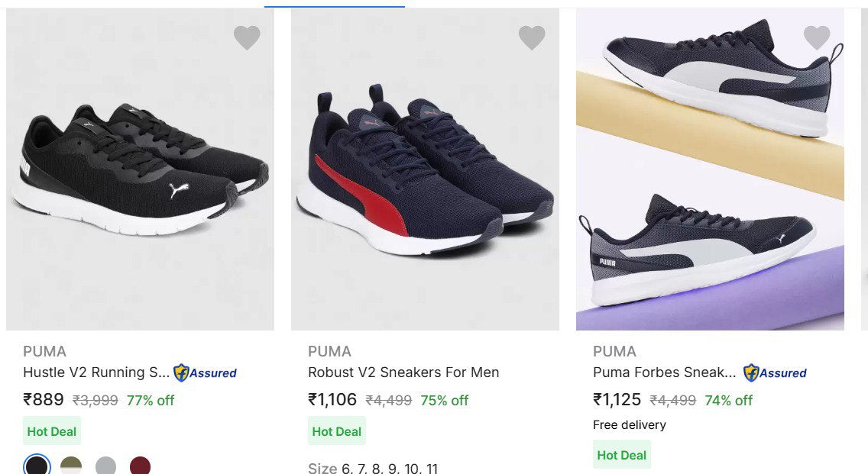
Task: Pick the grey color swatch
Action: pos(106,465)
